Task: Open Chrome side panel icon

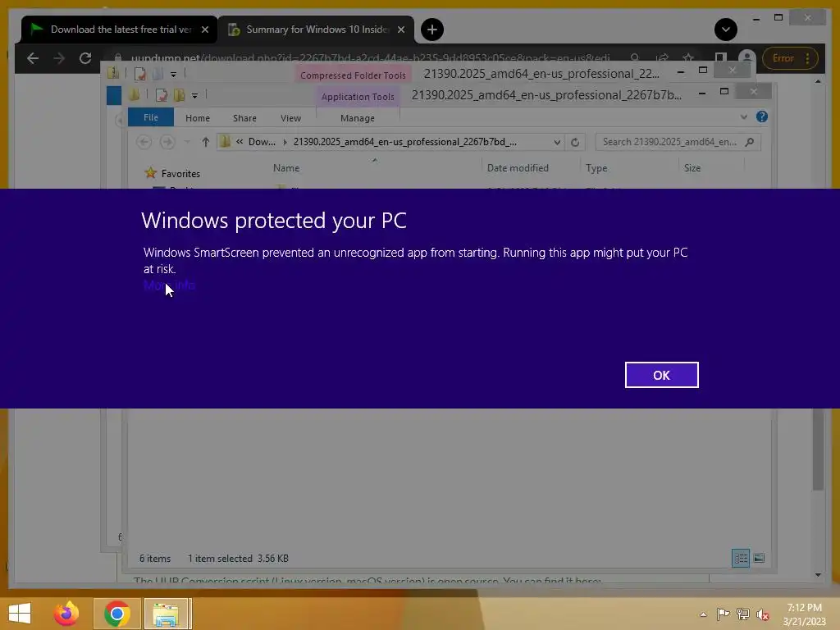Action: (x=720, y=57)
